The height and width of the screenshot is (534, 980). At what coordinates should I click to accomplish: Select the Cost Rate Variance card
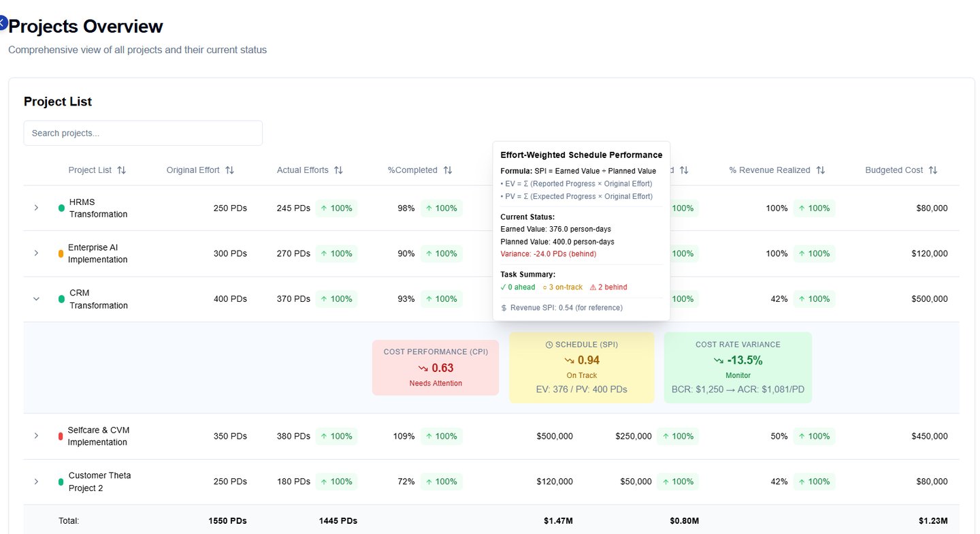[738, 368]
